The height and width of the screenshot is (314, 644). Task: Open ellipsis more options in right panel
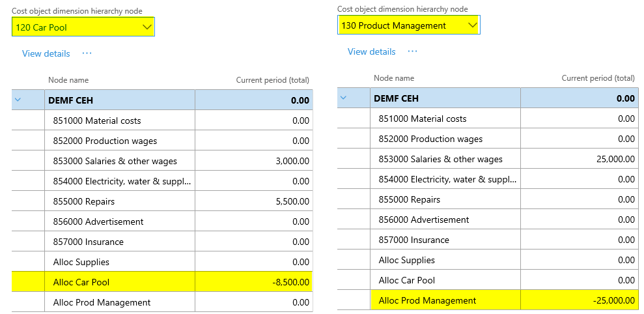412,51
